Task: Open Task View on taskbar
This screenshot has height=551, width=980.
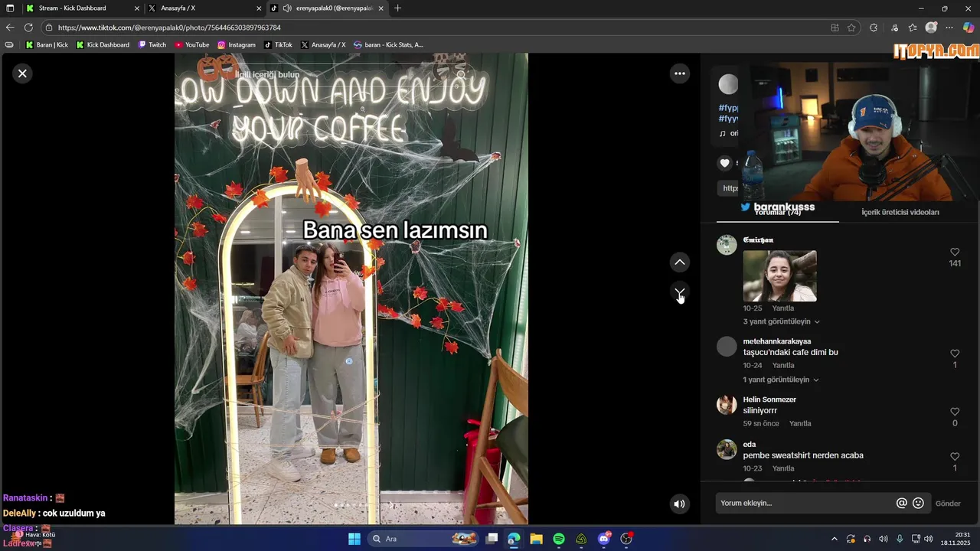Action: pos(492,539)
